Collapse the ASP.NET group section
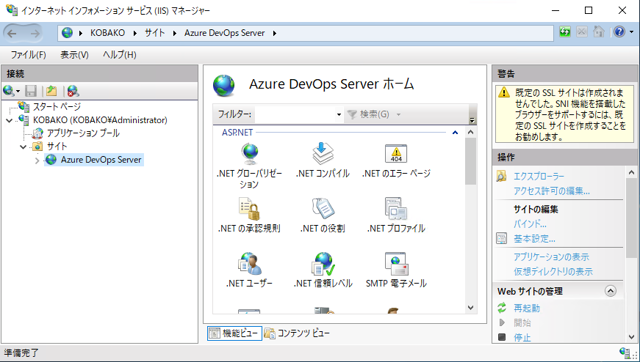The image size is (640, 362). point(455,133)
